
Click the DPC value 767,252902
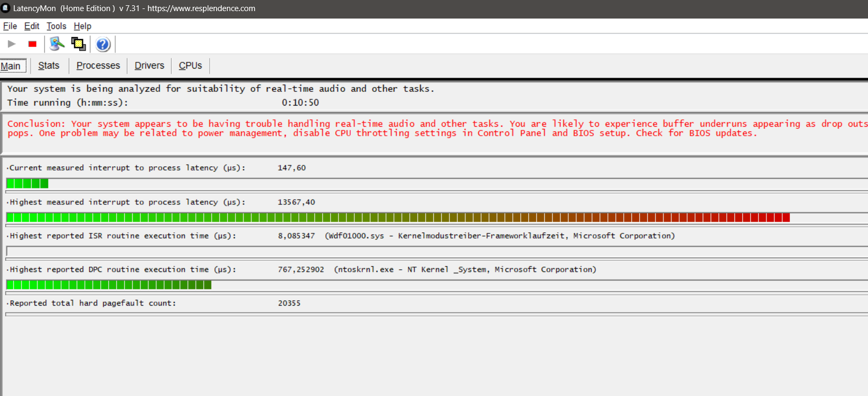301,269
